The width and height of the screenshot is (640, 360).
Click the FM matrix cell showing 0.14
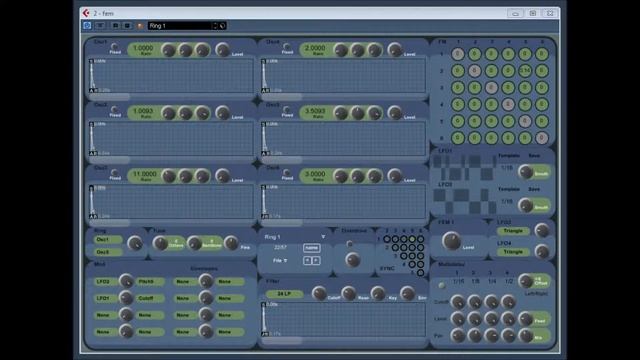click(x=525, y=71)
